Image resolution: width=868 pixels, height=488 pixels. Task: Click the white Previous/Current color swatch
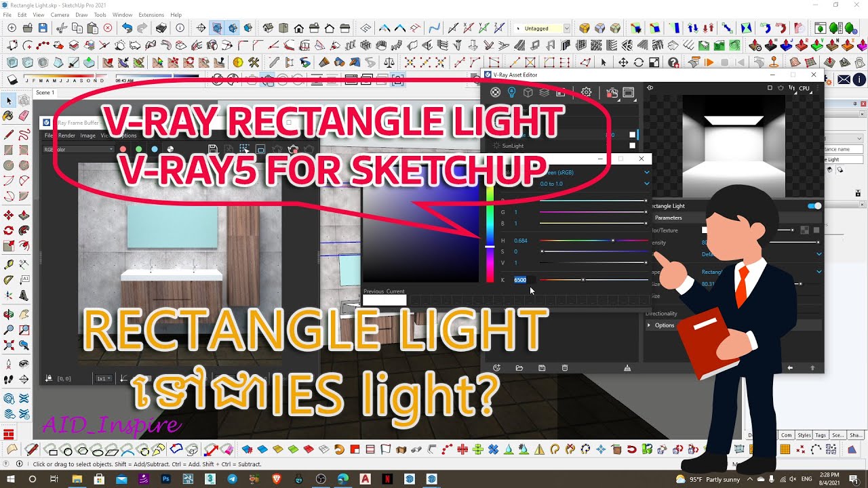[384, 300]
